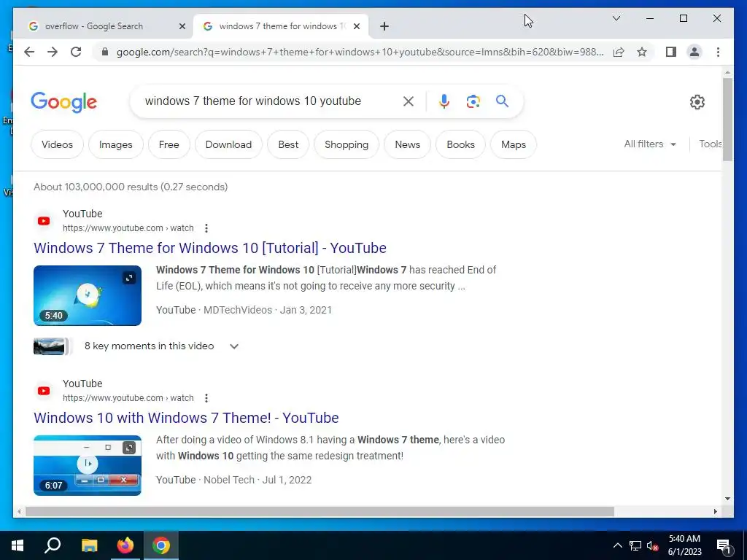Viewport: 747px width, 560px height.
Task: Open Google quick settings gear
Action: pos(697,102)
